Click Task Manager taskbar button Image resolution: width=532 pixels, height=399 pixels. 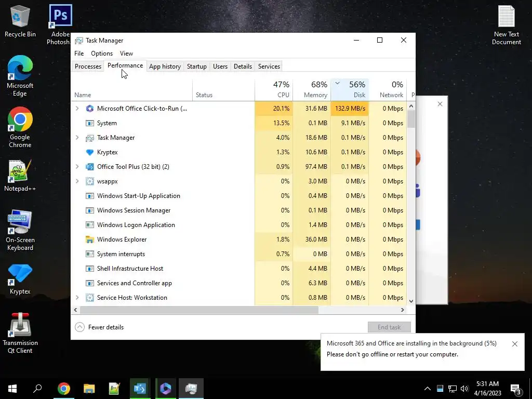191,389
